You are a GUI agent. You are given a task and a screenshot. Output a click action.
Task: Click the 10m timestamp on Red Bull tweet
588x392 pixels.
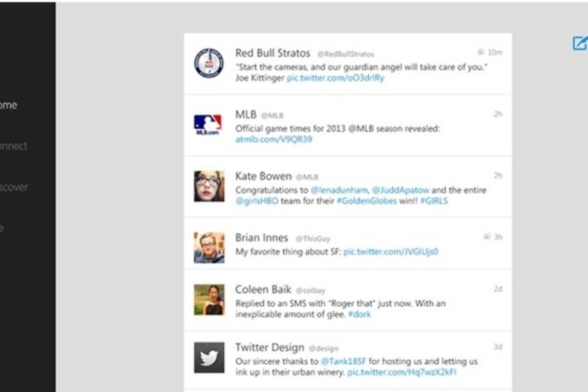click(495, 52)
